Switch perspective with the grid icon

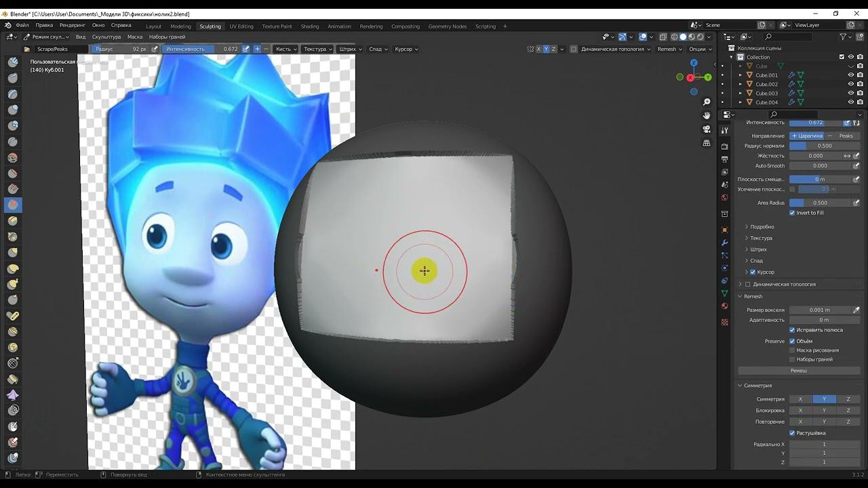707,143
